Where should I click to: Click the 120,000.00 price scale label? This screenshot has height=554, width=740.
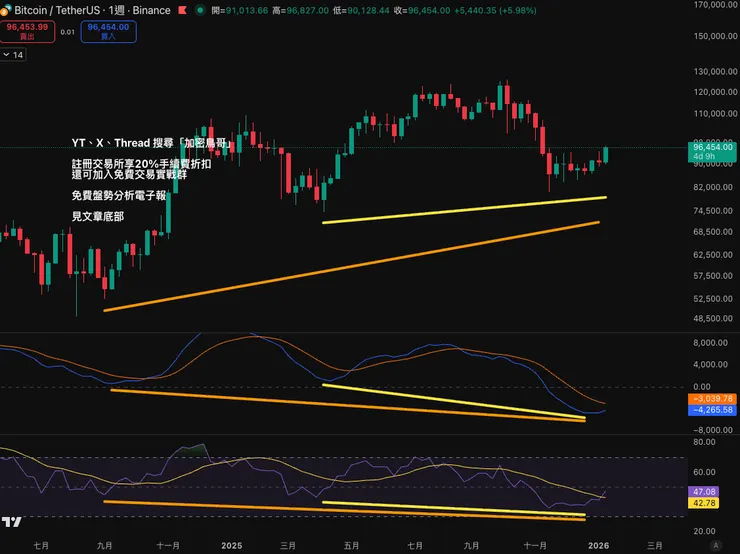click(715, 92)
